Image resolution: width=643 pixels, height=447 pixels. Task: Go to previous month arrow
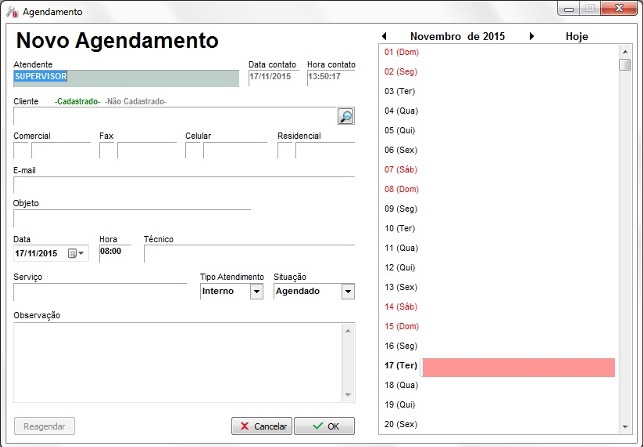(384, 36)
